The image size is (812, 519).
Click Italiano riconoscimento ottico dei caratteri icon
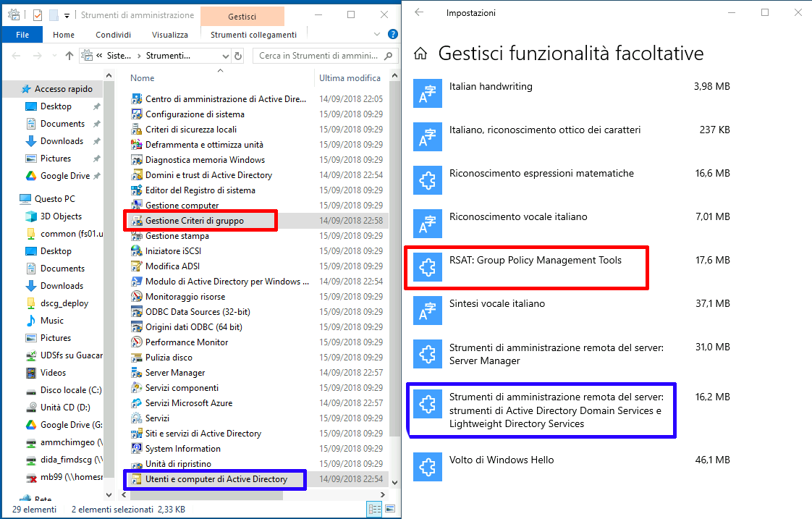(x=428, y=137)
